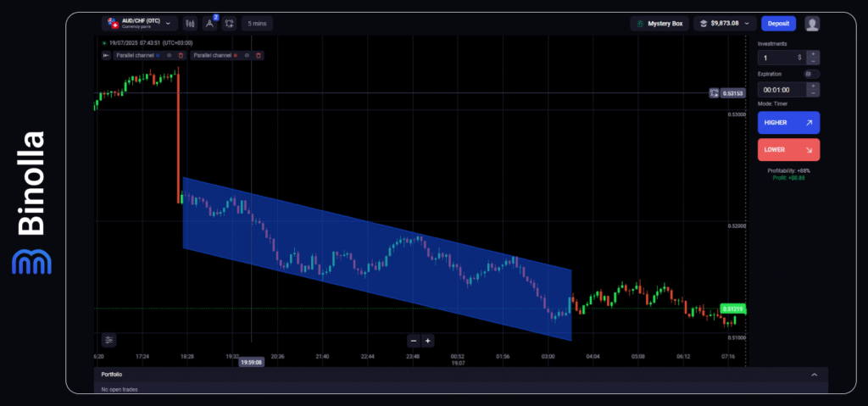This screenshot has width=868, height=406.
Task: Open the Mystery Box
Action: pyautogui.click(x=659, y=24)
